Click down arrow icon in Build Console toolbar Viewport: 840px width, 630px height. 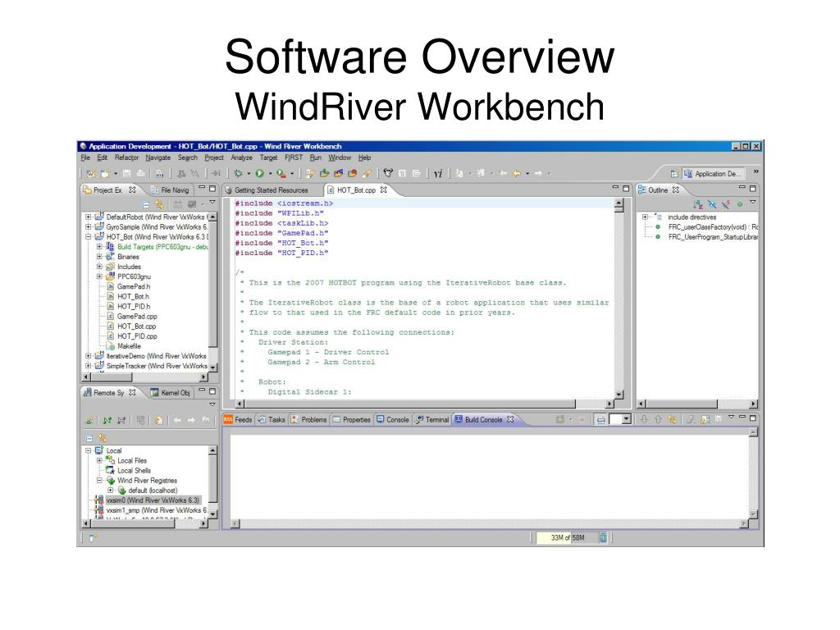click(644, 419)
